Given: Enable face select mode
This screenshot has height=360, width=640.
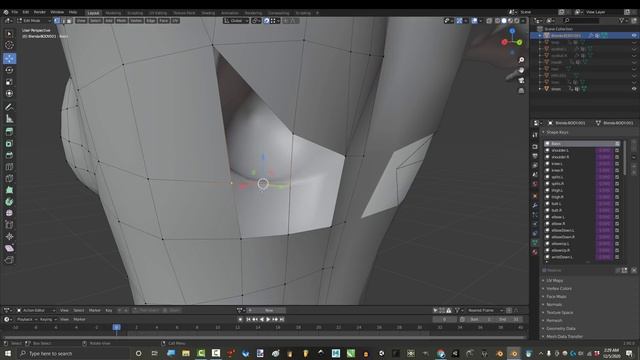Looking at the screenshot, I should coord(69,20).
